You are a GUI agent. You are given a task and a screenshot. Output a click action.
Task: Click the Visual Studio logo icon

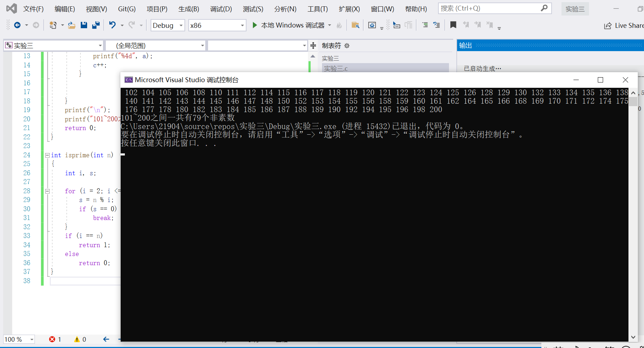(x=12, y=8)
